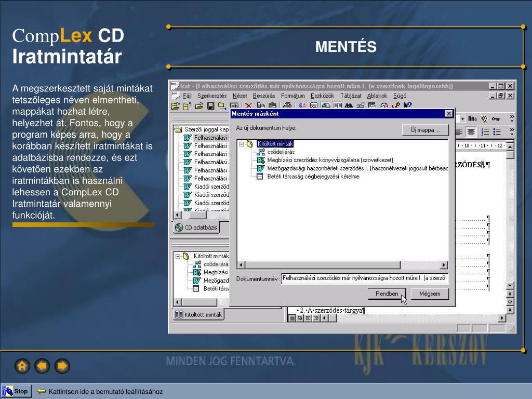Viewport: 532px width, 399px height.
Task: Click the select browse object round button
Action: (510, 302)
